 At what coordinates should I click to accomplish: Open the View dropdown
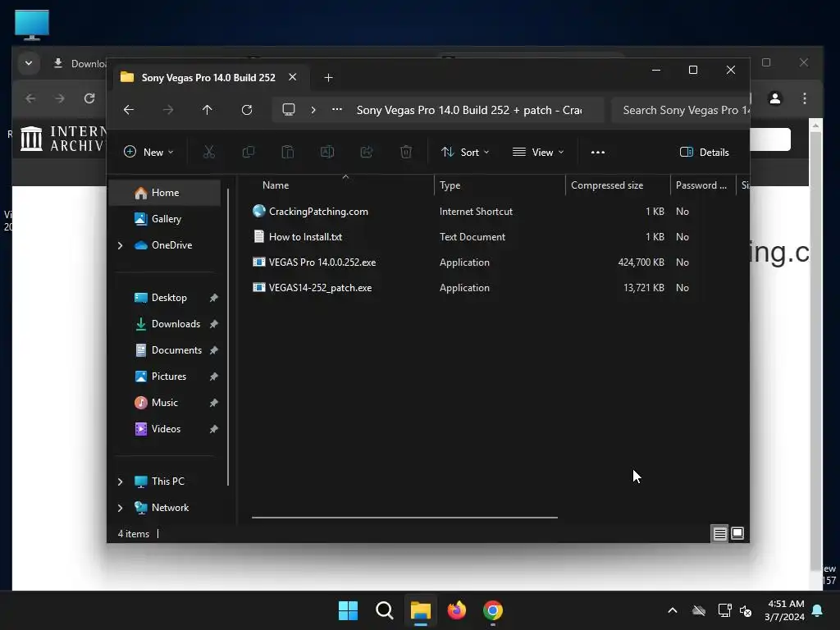coord(538,152)
